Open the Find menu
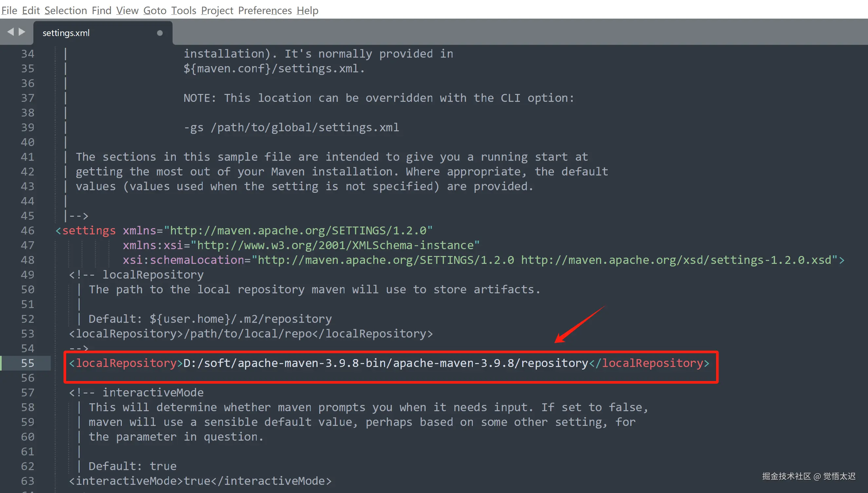Viewport: 868px width, 493px height. tap(102, 10)
